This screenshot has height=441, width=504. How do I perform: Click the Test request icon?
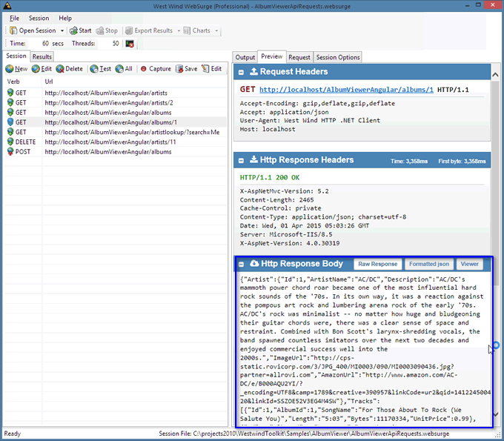[94, 69]
